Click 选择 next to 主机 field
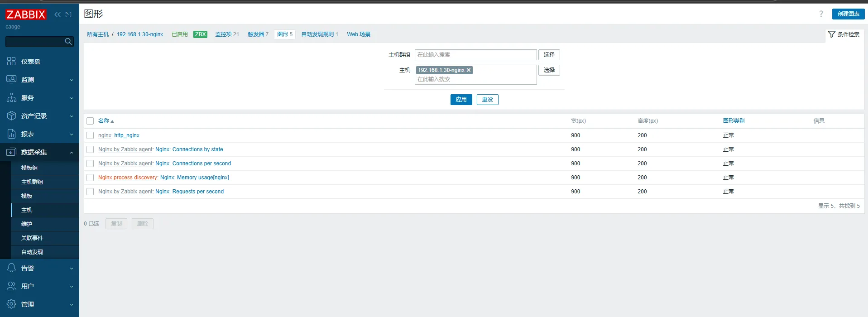Viewport: 868px width, 317px height. point(549,70)
